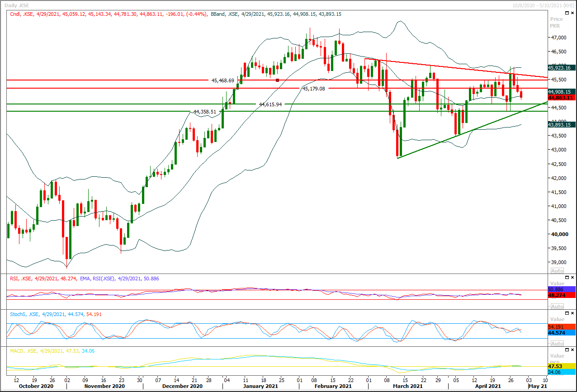Click the December 2020 time axis label
Image resolution: width=577 pixels, height=392 pixels.
tap(183, 387)
